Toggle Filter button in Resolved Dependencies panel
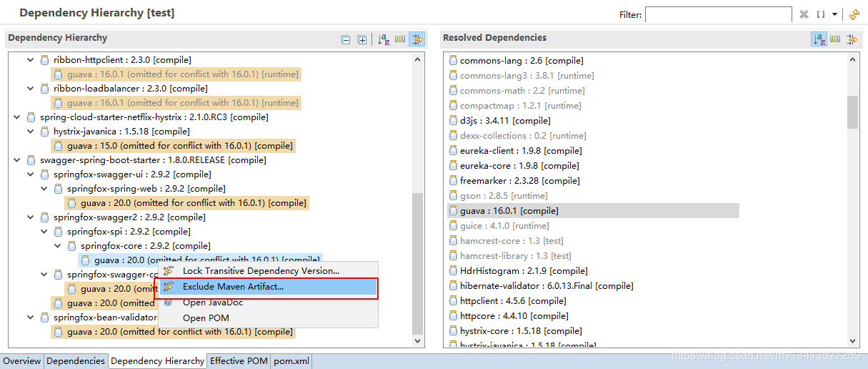This screenshot has width=868, height=369. (852, 39)
